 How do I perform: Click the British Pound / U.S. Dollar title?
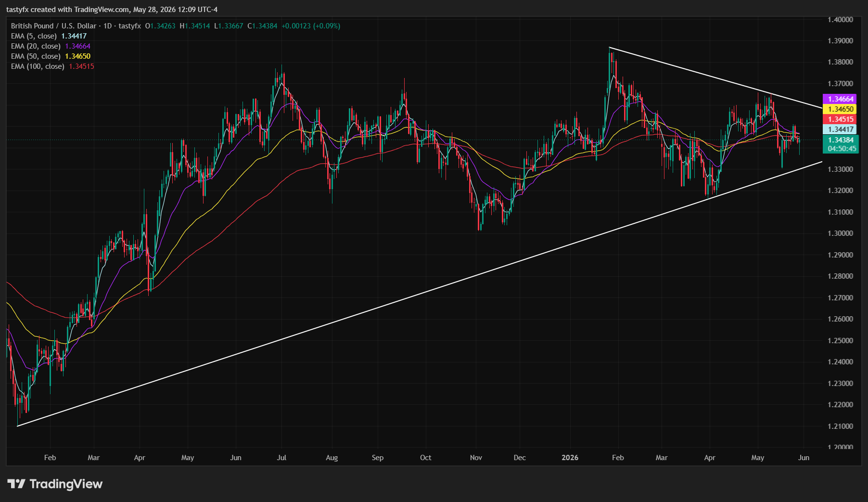53,26
